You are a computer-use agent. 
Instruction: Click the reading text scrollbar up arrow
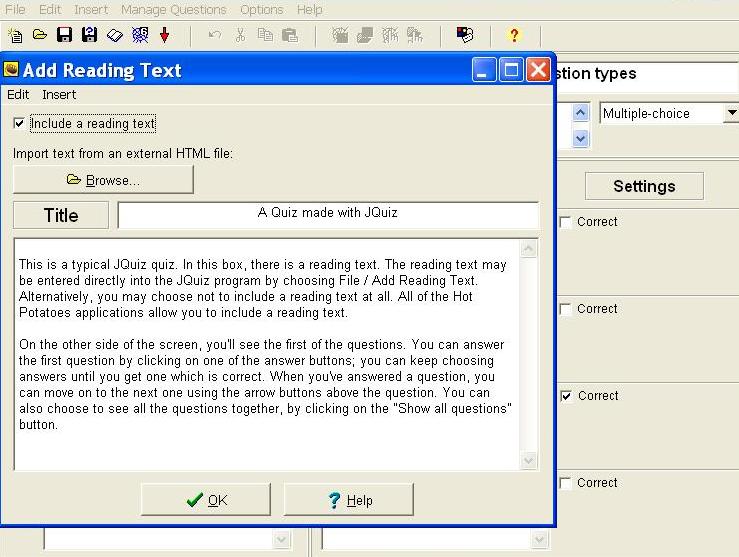[529, 248]
